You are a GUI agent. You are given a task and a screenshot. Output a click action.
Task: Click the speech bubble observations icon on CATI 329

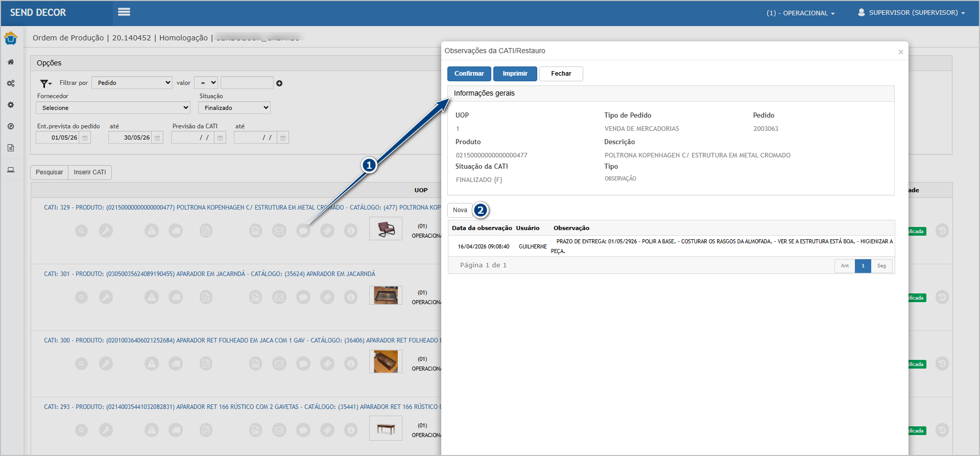click(303, 231)
